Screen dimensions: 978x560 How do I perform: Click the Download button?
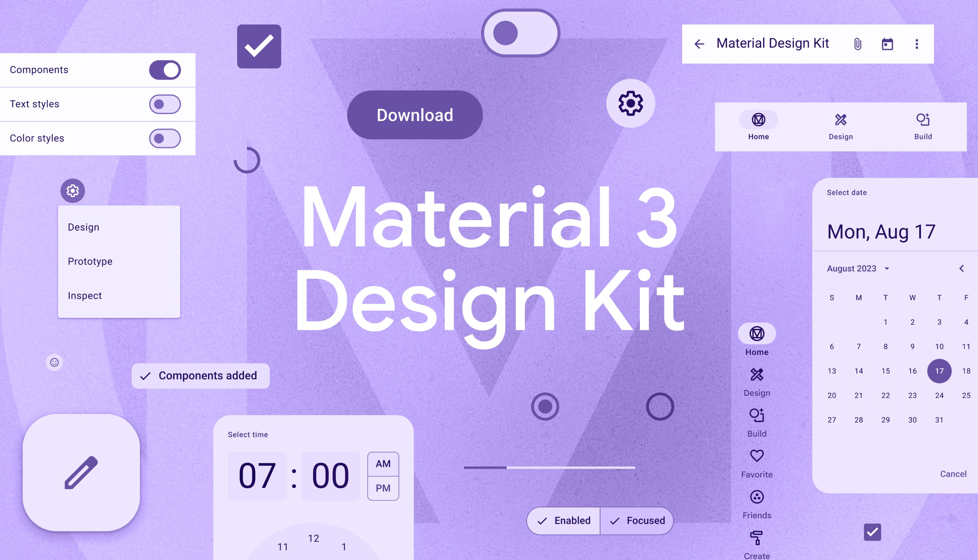(414, 114)
